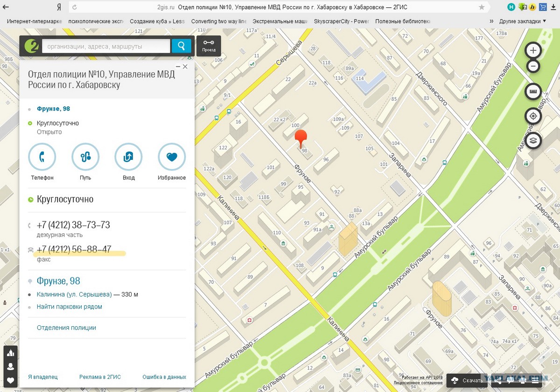This screenshot has height=392, width=560.
Task: Open Другие закладки dropdown
Action: (522, 21)
